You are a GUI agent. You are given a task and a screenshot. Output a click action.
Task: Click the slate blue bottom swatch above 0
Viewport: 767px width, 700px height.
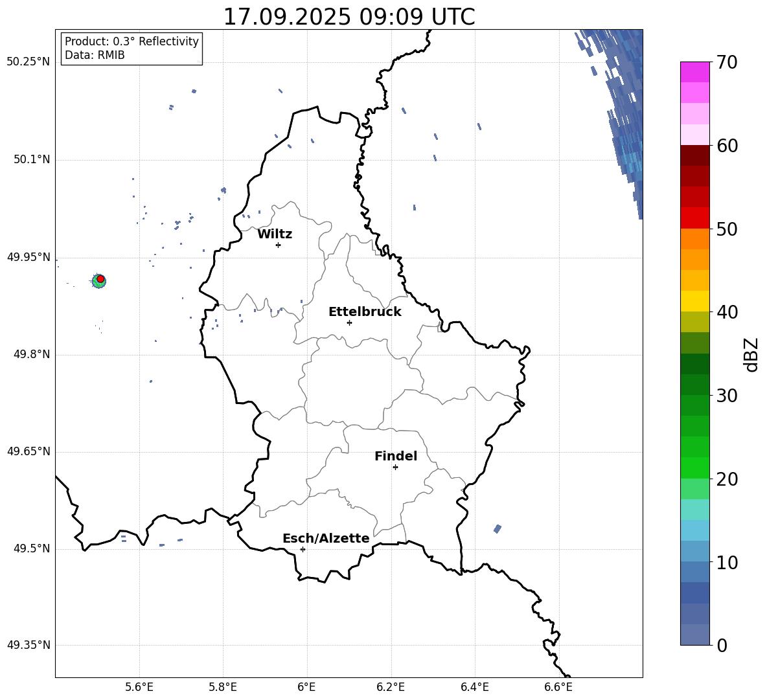click(x=694, y=635)
